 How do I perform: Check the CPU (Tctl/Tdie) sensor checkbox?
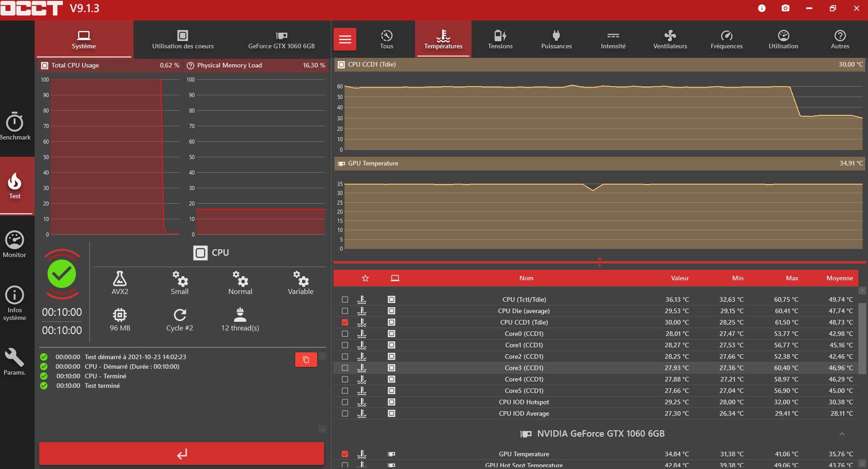click(x=345, y=299)
